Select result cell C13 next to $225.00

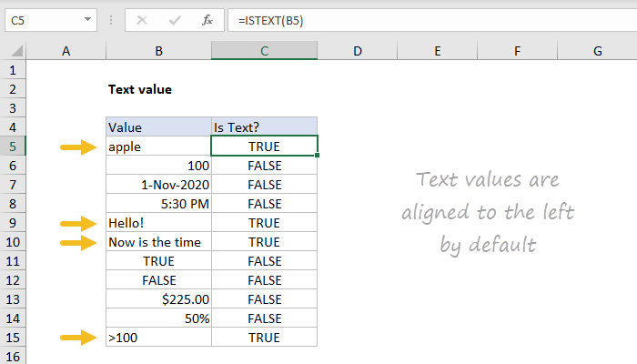[265, 299]
